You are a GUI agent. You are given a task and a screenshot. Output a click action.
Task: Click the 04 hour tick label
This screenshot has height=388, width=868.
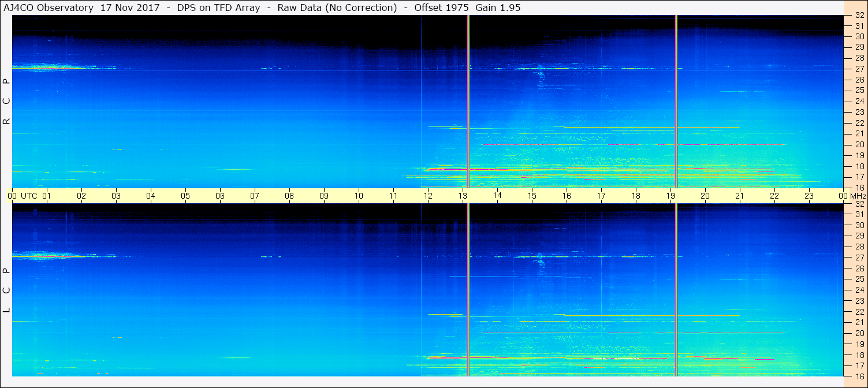point(151,196)
